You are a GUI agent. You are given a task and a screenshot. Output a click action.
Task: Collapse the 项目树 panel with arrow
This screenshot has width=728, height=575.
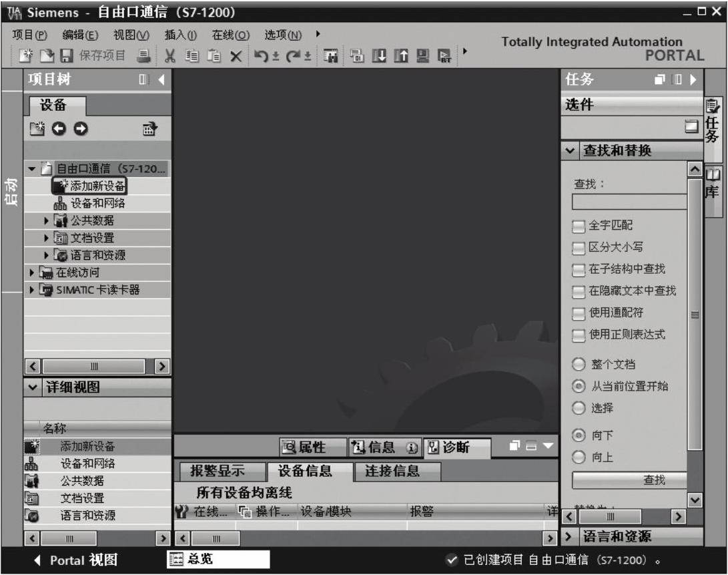point(161,79)
